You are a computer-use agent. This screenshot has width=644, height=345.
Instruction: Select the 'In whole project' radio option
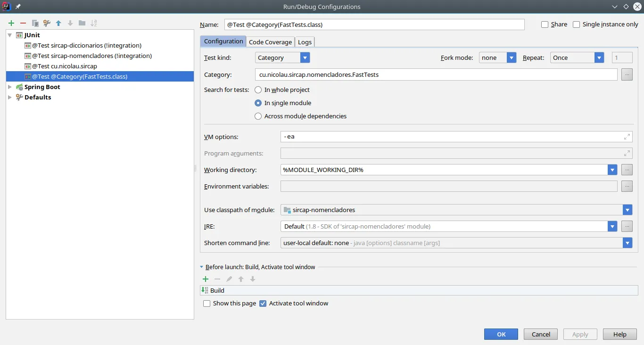click(258, 90)
